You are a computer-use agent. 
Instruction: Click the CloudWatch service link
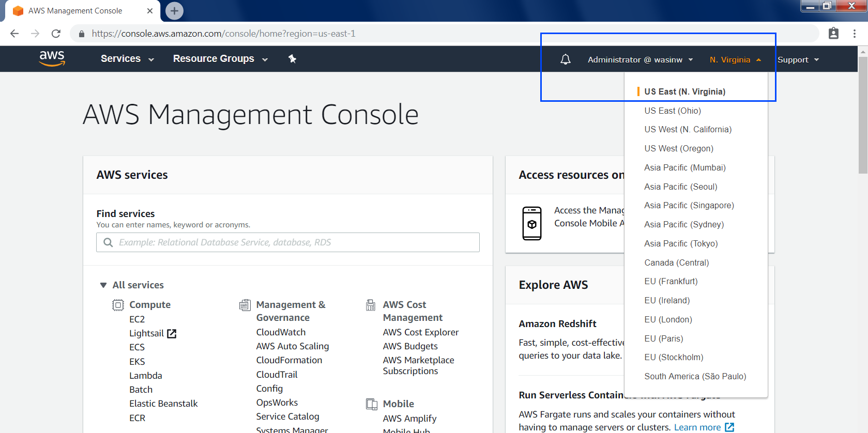tap(281, 332)
